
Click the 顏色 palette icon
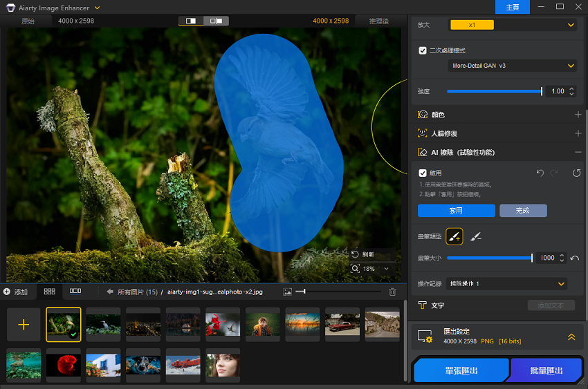click(x=423, y=115)
